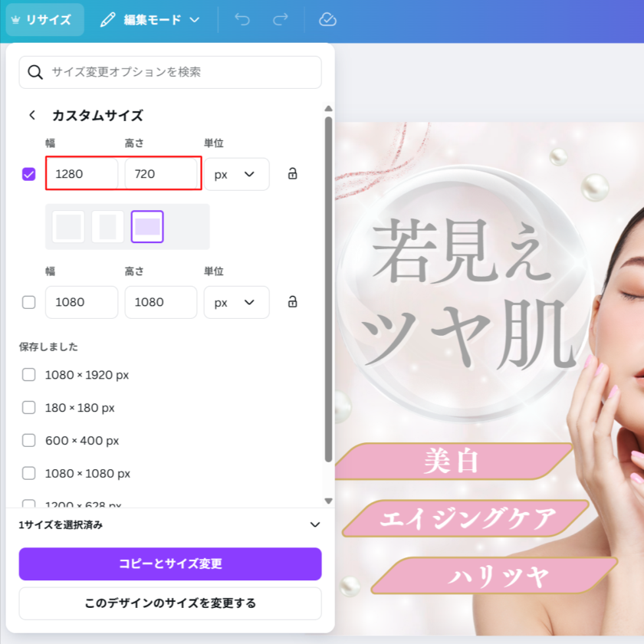Check the 1080 × 1080 custom size checkbox
644x644 pixels.
29,302
